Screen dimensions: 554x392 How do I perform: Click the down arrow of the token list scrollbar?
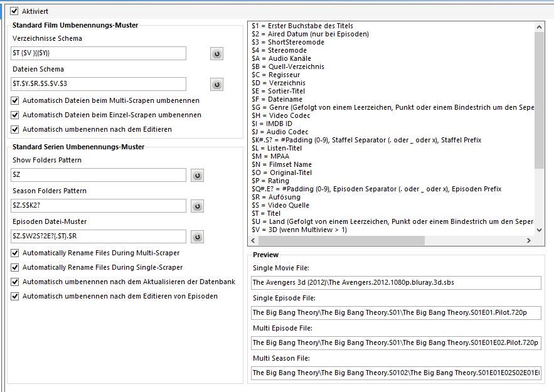point(539,230)
